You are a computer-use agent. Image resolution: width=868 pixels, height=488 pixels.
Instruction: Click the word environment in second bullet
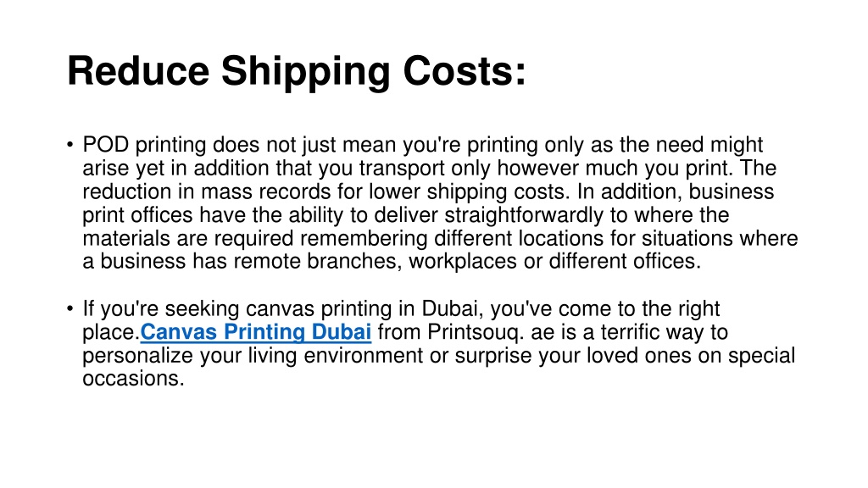pos(364,356)
